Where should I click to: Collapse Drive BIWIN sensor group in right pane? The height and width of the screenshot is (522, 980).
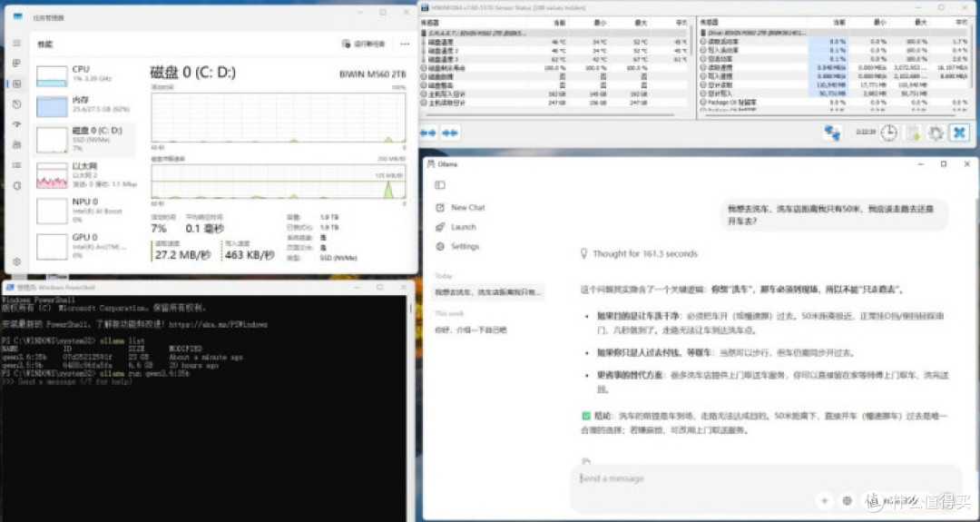pyautogui.click(x=835, y=33)
